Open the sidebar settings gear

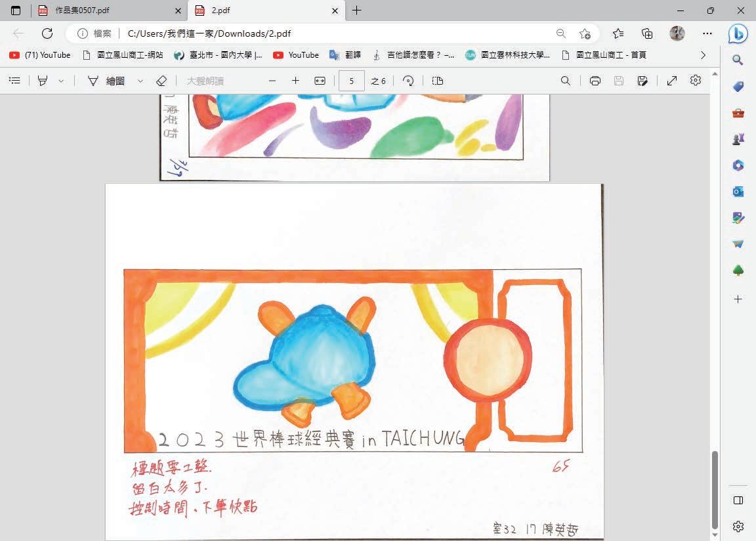[x=738, y=526]
